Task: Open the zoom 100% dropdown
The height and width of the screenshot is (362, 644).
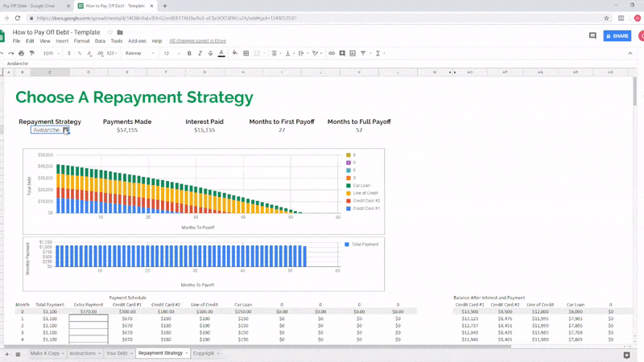Action: [51, 53]
